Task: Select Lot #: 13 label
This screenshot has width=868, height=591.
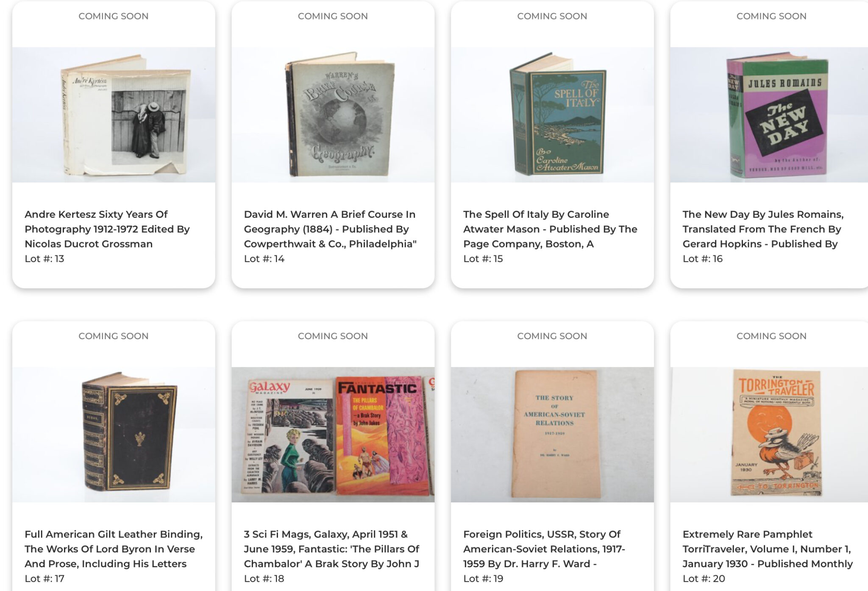Action: pos(45,259)
